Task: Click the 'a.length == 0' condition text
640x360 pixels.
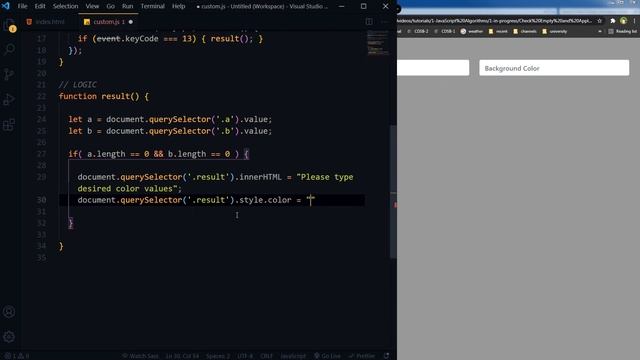Action: click(118, 154)
